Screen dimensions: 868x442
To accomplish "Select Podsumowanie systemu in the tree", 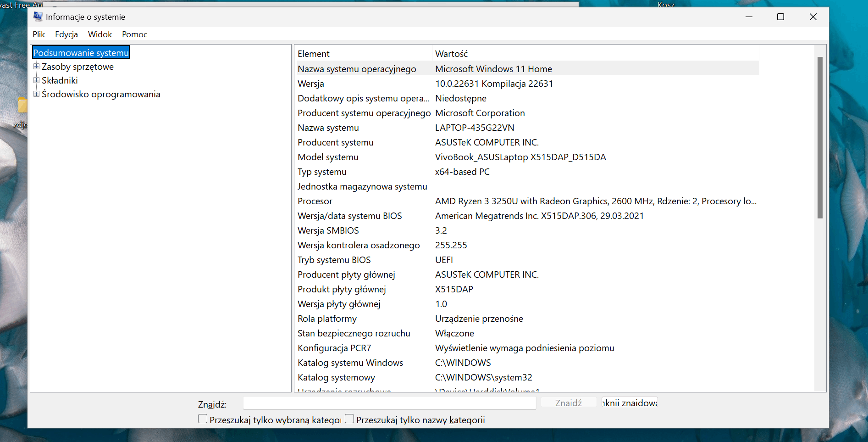I will pyautogui.click(x=81, y=53).
